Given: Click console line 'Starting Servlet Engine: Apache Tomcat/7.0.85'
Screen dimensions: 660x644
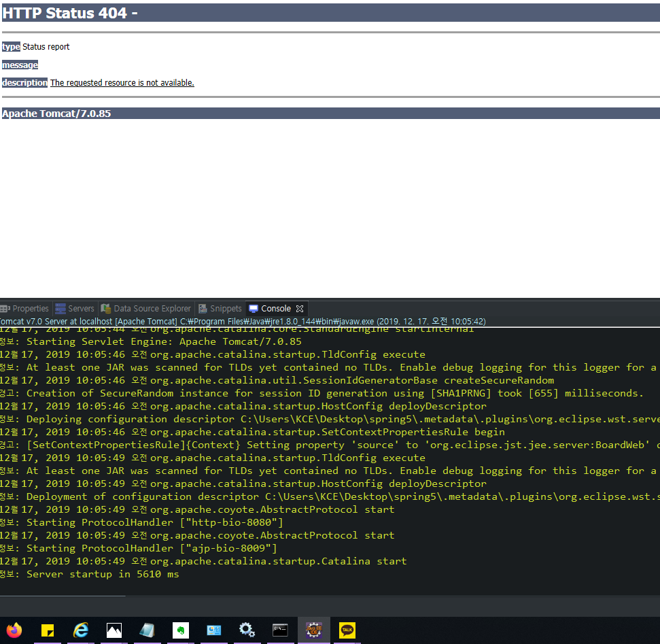Looking at the screenshot, I should pos(151,341).
